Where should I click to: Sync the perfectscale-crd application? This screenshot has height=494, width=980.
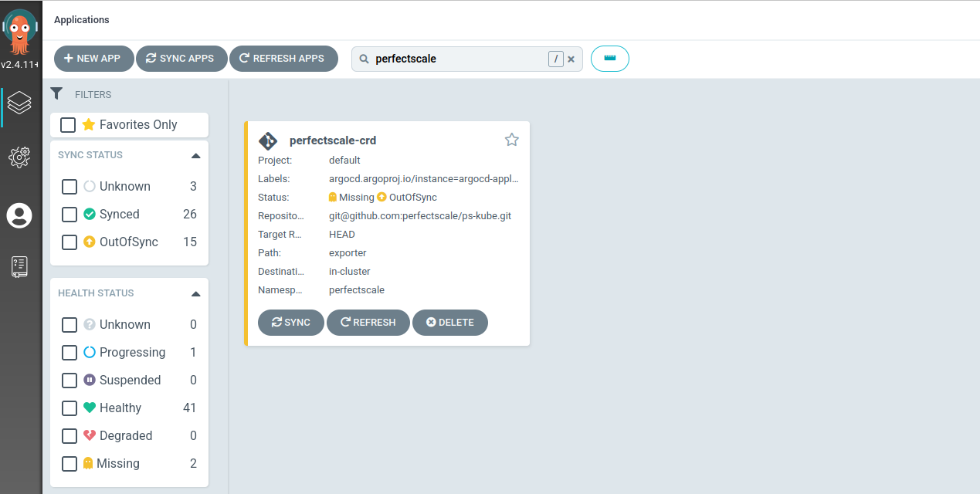tap(290, 322)
